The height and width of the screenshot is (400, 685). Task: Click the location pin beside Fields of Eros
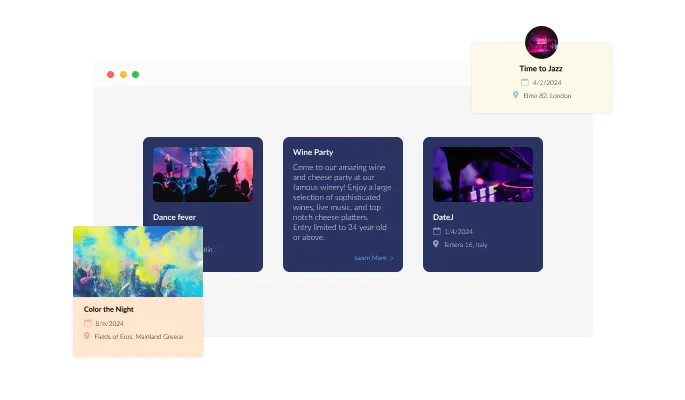click(88, 336)
